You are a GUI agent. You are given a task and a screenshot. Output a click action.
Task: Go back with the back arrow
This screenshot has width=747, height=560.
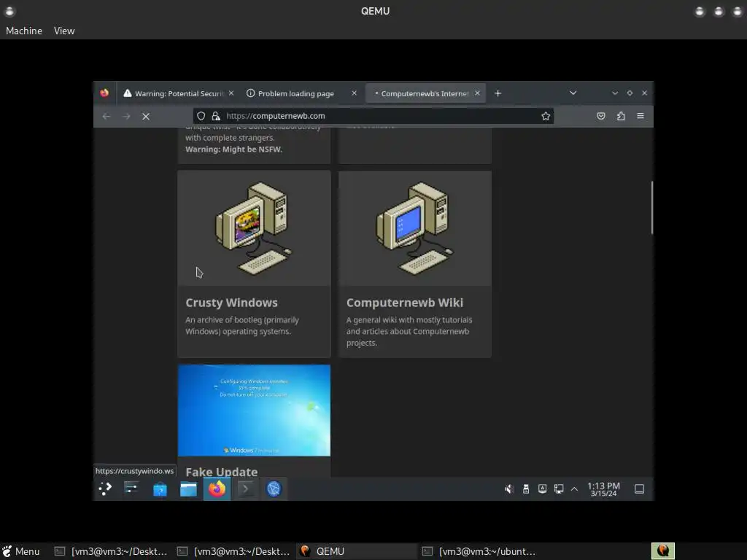pos(107,116)
